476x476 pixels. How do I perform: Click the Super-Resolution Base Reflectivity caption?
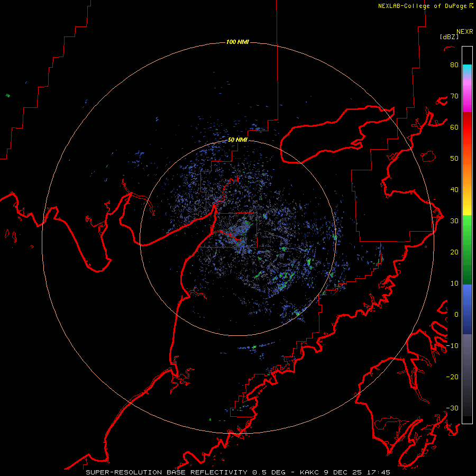(237, 472)
